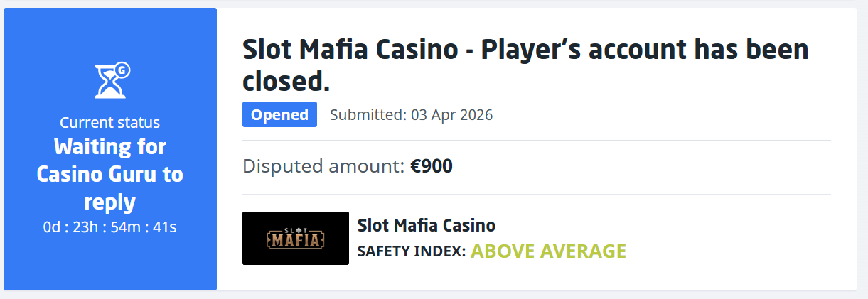Viewport: 868px width, 299px height.
Task: Click the blue "Opened" status badge
Action: [x=279, y=115]
